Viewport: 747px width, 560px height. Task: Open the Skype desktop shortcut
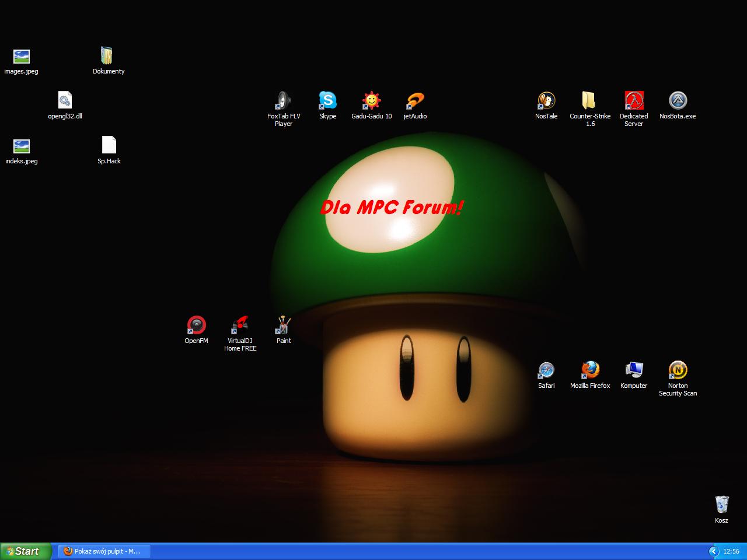(327, 100)
